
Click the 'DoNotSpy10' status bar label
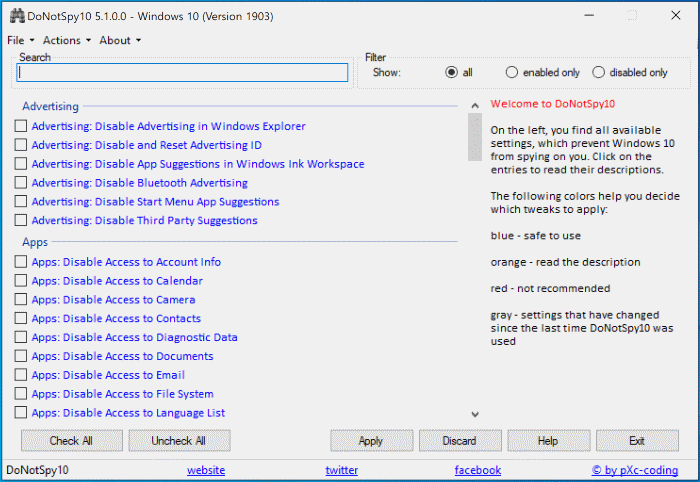[x=37, y=470]
